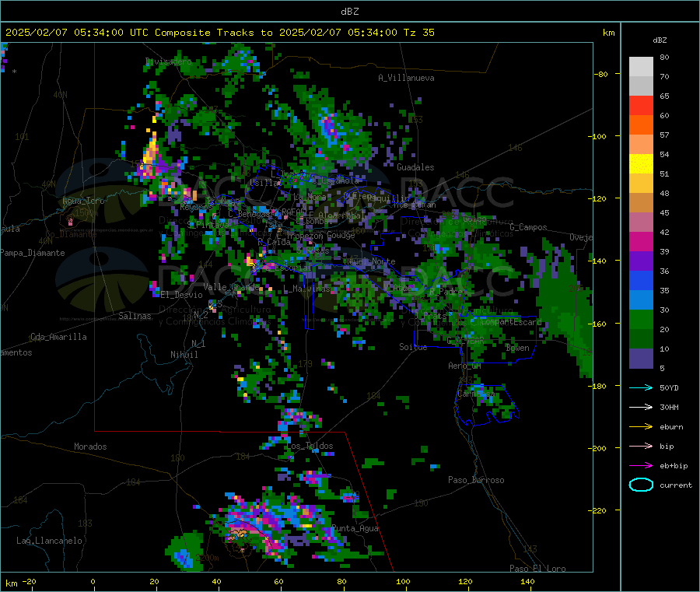Click the 'km' unit label at bottom left
The height and width of the screenshot is (592, 700).
(x=11, y=583)
